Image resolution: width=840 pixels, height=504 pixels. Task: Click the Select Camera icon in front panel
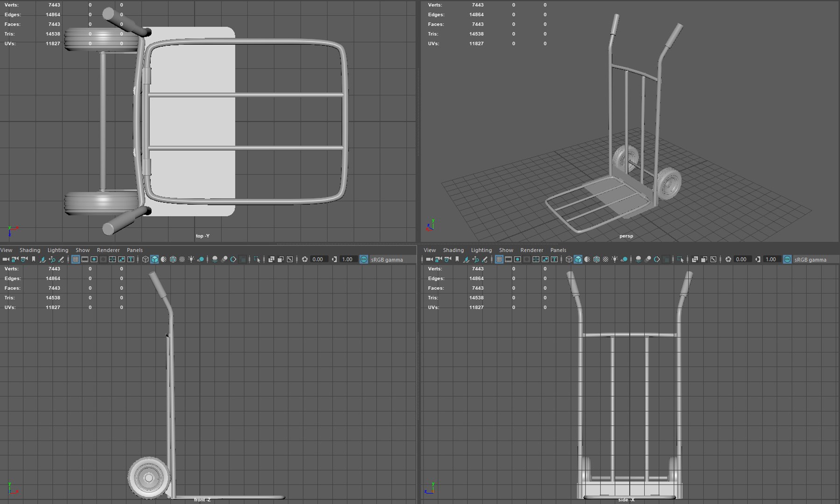coord(6,259)
